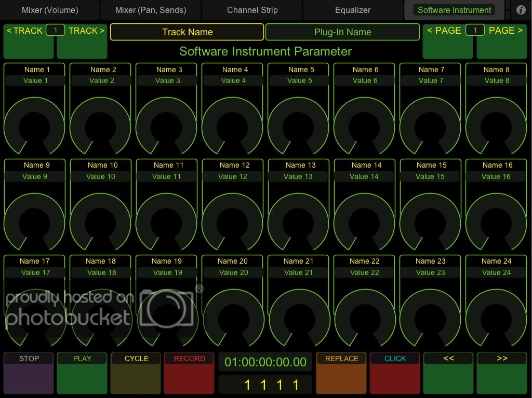Toggle REPLACE mode
Image resolution: width=532 pixels, height=398 pixels.
click(341, 373)
